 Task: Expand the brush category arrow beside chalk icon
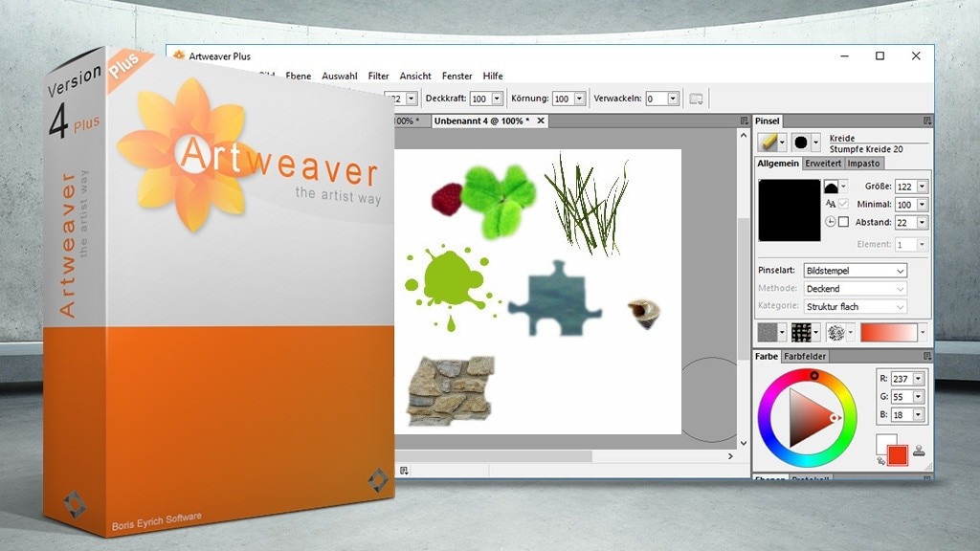(x=782, y=143)
